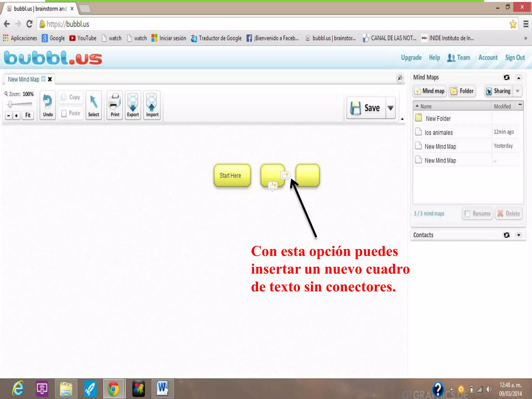Image resolution: width=532 pixels, height=399 pixels.
Task: Open Internet Explorer from taskbar
Action: (18, 389)
